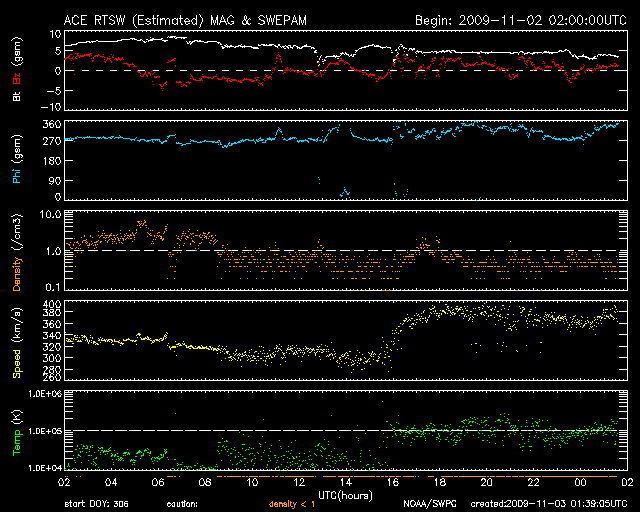Click the 'UTC(hours)' x-axis title
Viewport: 640px width, 512px height.
(x=345, y=496)
